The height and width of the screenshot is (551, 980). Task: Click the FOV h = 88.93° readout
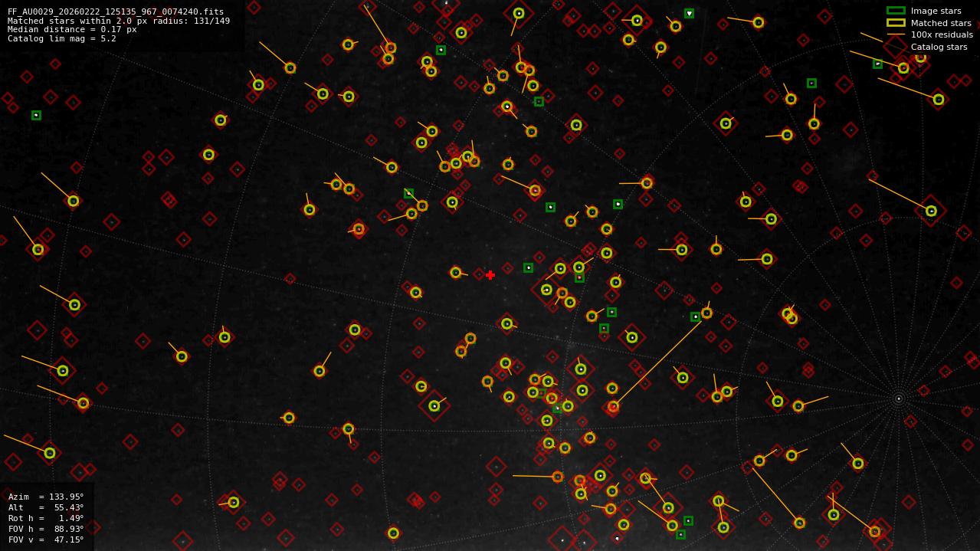46,529
